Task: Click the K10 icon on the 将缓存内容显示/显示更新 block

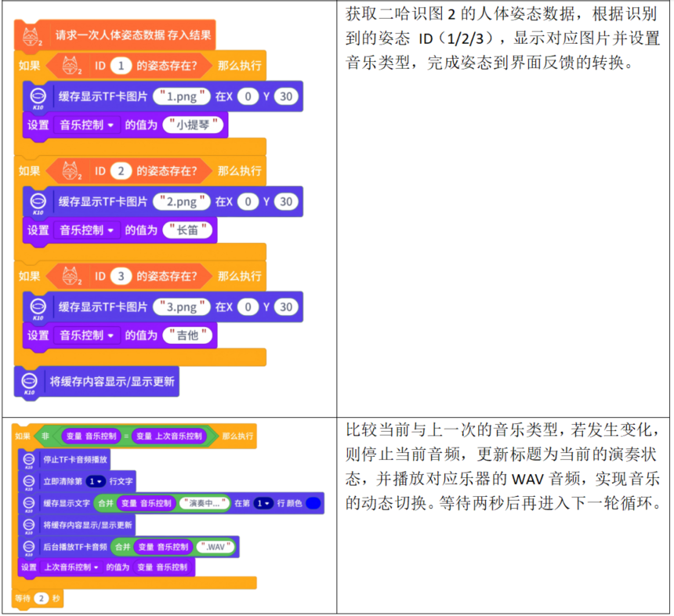Action: pos(27,524)
